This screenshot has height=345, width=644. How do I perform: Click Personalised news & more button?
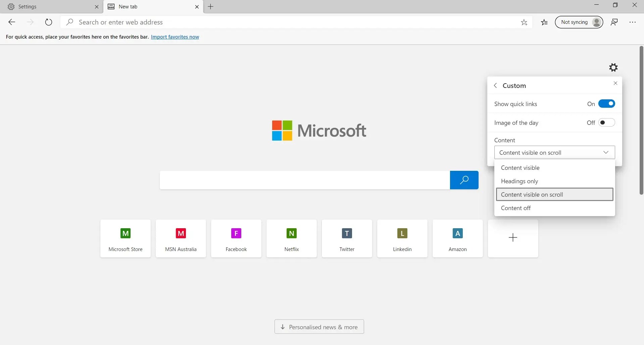319,327
